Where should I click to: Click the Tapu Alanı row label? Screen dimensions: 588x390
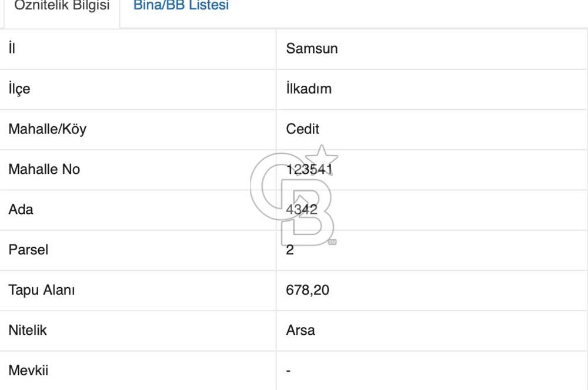(41, 290)
